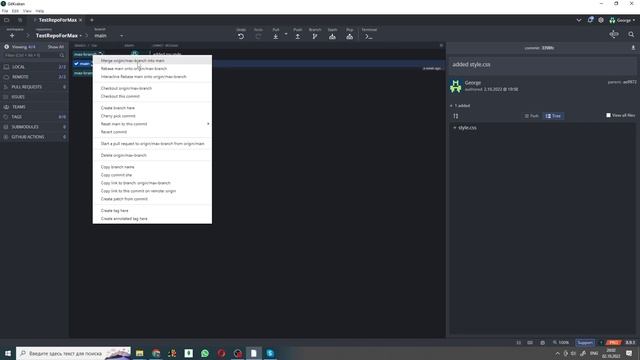
Task: Choose Copy link to this commit on remote
Action: pyautogui.click(x=152, y=191)
